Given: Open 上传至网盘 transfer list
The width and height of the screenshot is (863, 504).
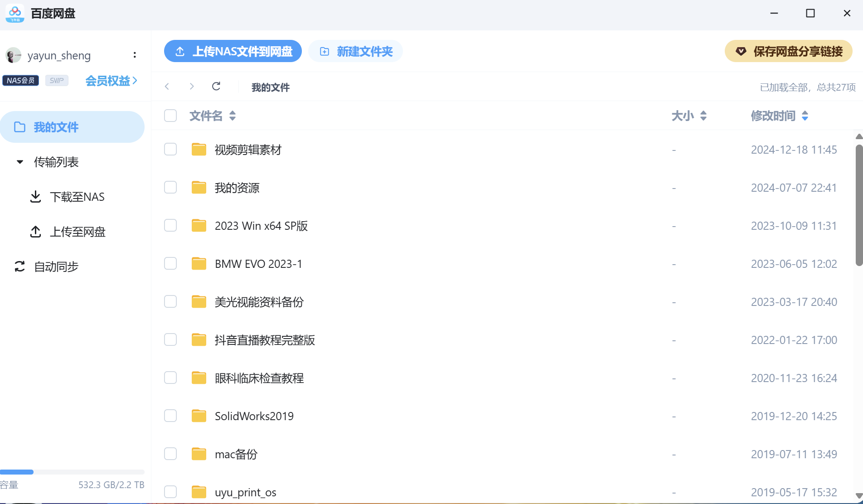Looking at the screenshot, I should [x=67, y=232].
